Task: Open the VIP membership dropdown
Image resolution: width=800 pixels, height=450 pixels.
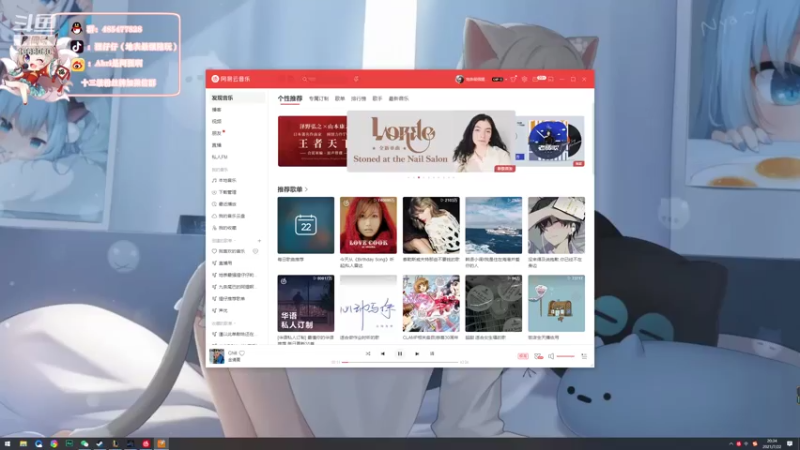Action: tap(498, 79)
